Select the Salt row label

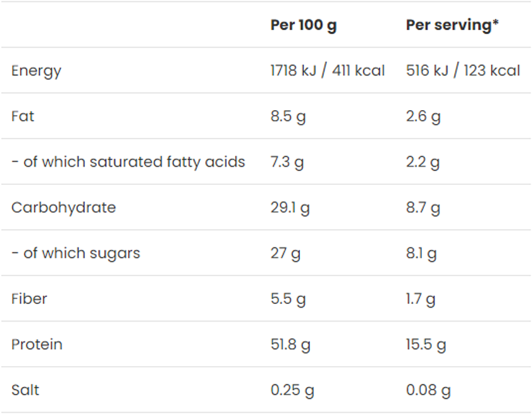(25, 390)
